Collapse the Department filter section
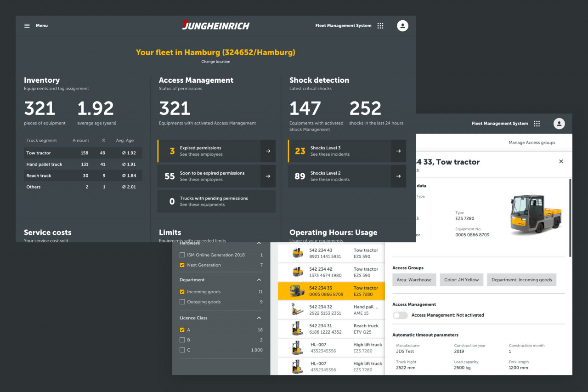Image resolution: width=588 pixels, height=392 pixels. 259,280
